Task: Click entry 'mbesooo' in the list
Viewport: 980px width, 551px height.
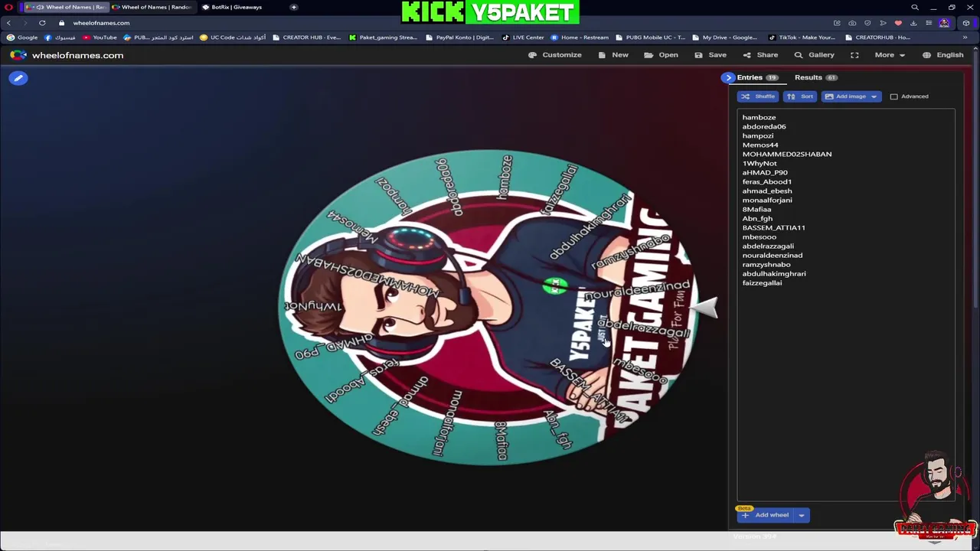Action: [759, 236]
